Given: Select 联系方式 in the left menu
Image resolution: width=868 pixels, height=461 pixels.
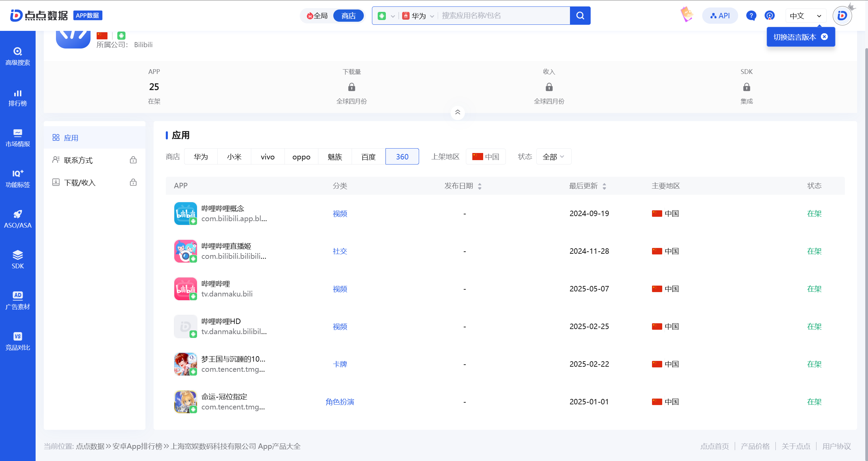Looking at the screenshot, I should click(79, 160).
